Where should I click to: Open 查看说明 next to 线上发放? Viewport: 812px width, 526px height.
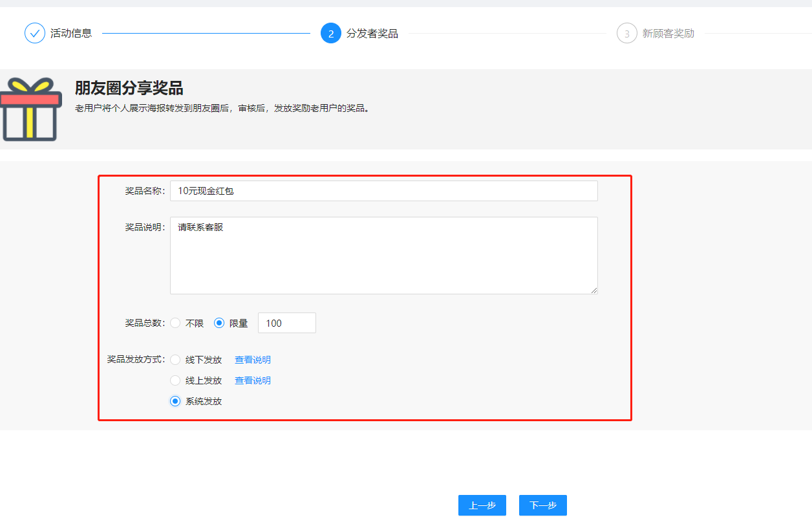[x=252, y=380]
